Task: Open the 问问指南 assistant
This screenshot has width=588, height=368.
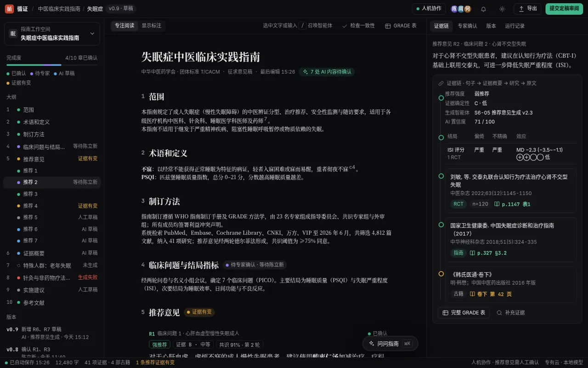Action: [390, 344]
